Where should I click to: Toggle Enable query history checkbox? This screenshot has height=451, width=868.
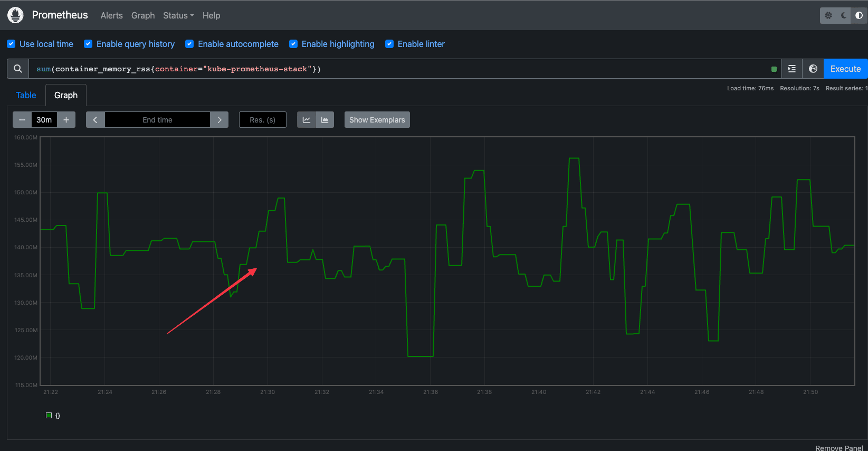click(88, 44)
